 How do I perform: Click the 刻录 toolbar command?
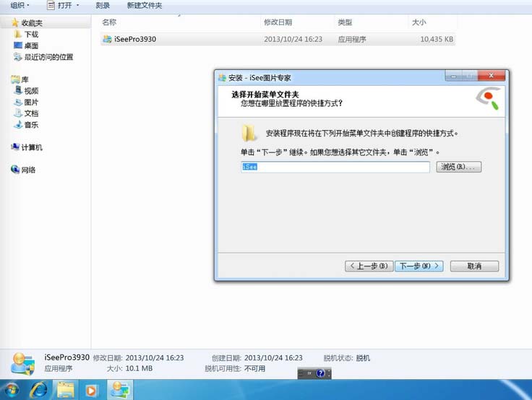(103, 6)
